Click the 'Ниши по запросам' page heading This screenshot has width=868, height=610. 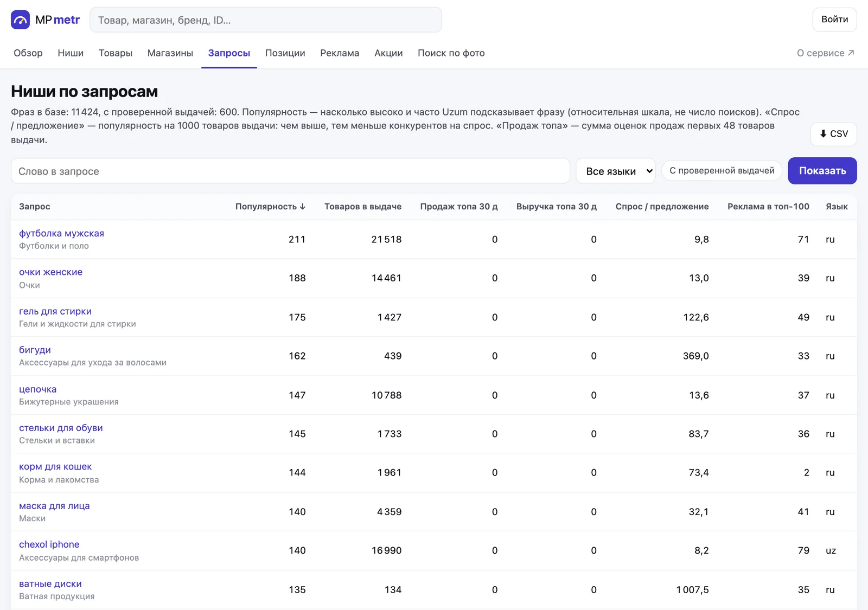(85, 92)
